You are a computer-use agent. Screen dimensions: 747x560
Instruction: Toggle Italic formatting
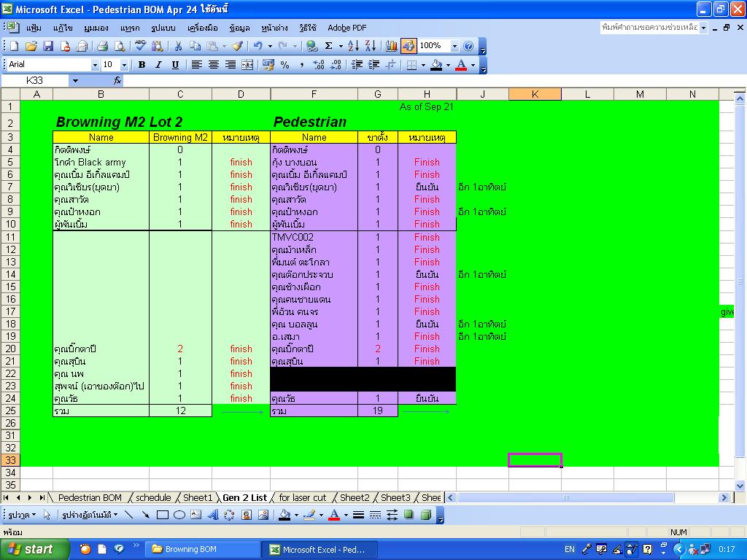pyautogui.click(x=158, y=65)
